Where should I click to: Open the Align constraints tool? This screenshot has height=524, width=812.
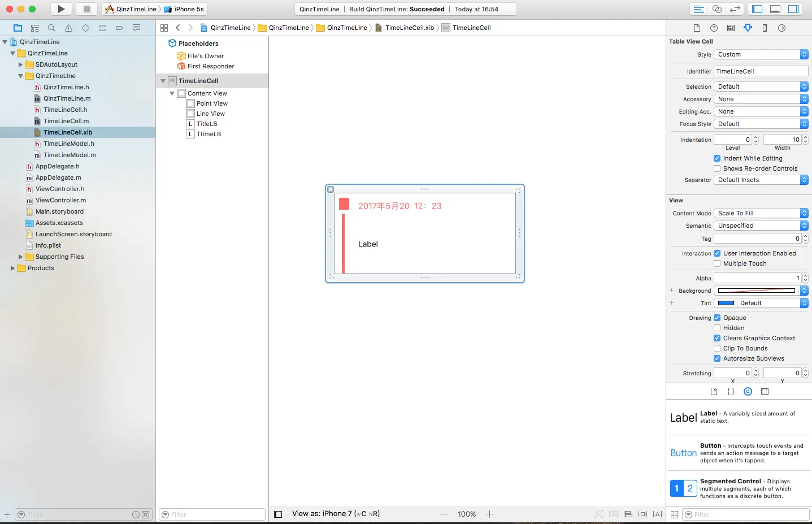(x=628, y=514)
